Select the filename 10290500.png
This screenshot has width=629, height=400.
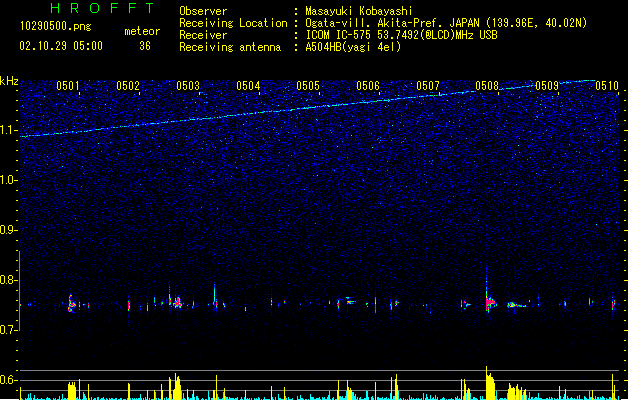point(55,26)
